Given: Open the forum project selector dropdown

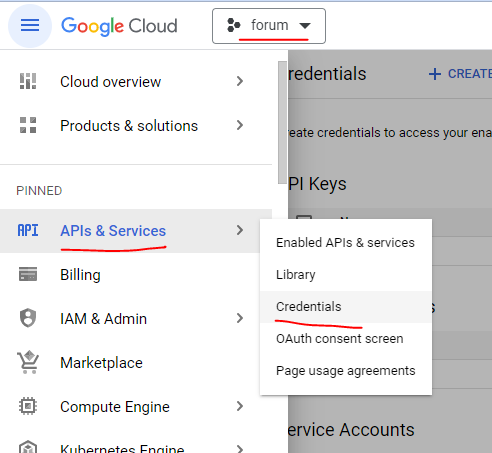Looking at the screenshot, I should tap(269, 26).
